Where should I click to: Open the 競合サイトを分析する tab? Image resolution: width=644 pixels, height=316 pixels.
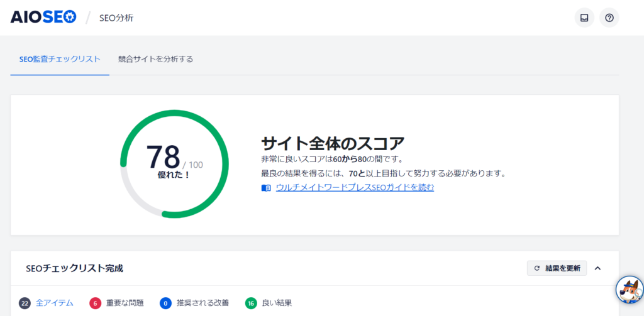coord(155,59)
